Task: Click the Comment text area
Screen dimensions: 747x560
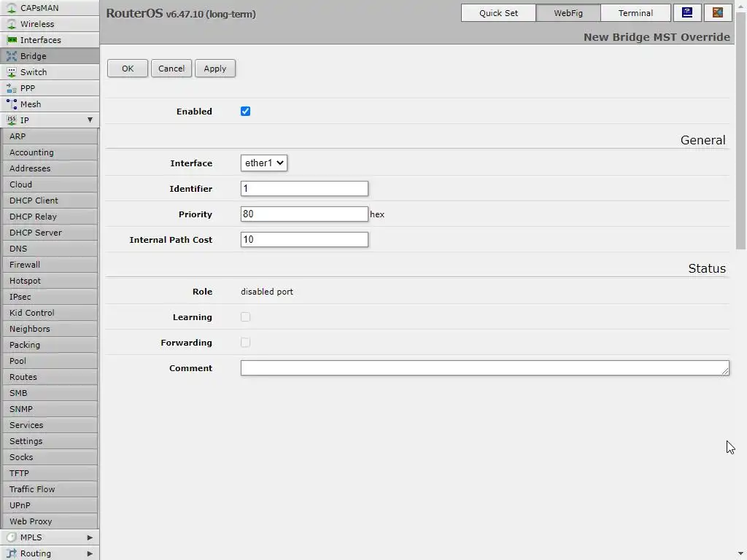Action: [485, 367]
